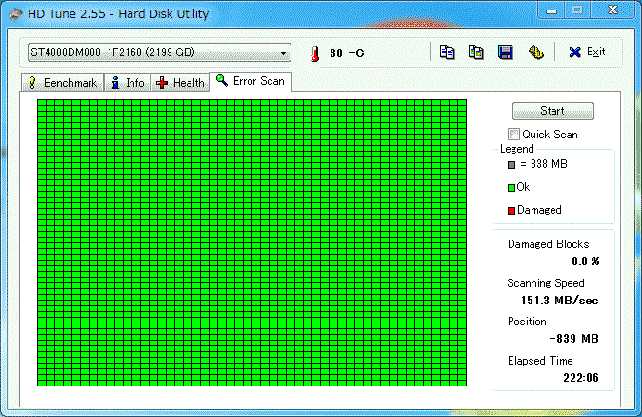This screenshot has height=417, width=642.
Task: Switch to the Health tab
Action: [180, 83]
